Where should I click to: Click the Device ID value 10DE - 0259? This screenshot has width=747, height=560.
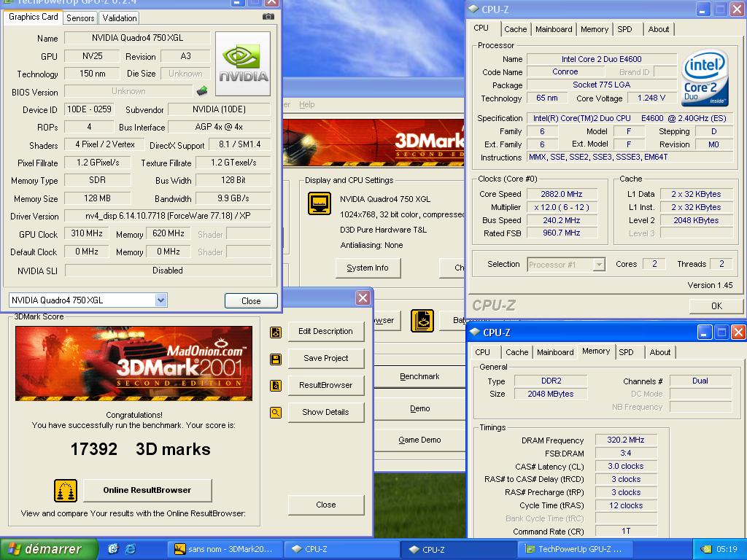89,109
